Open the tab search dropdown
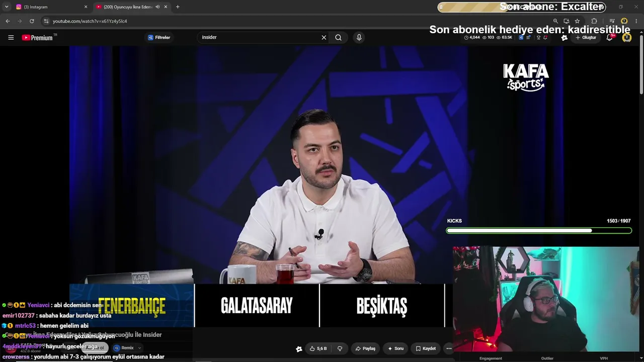The height and width of the screenshot is (362, 644). 7,7
